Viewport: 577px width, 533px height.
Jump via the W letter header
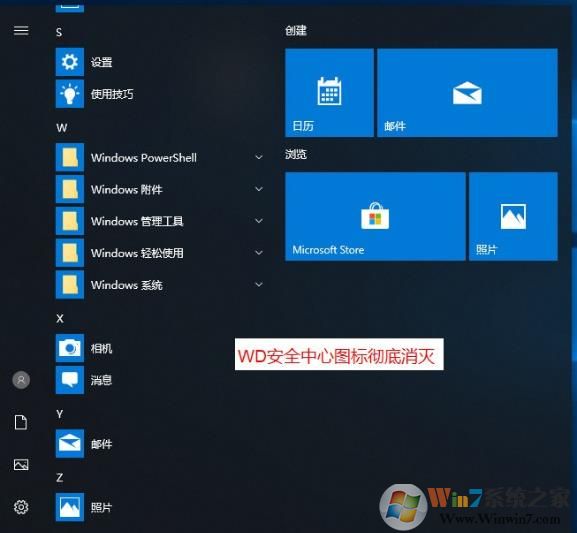(x=61, y=128)
